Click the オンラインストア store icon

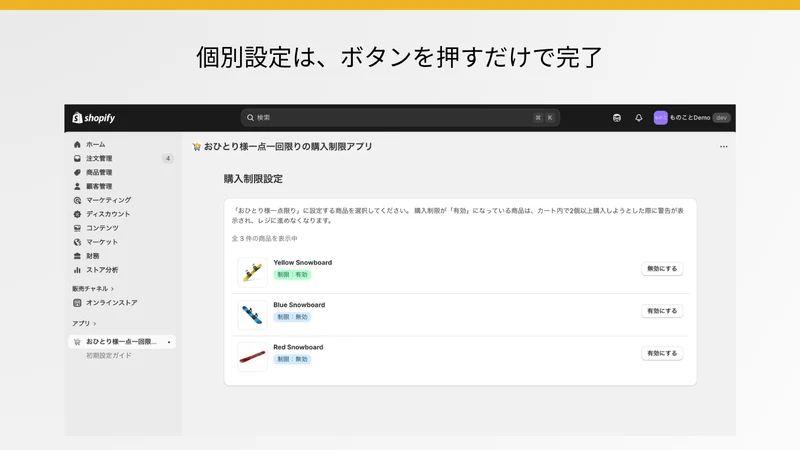pyautogui.click(x=77, y=303)
